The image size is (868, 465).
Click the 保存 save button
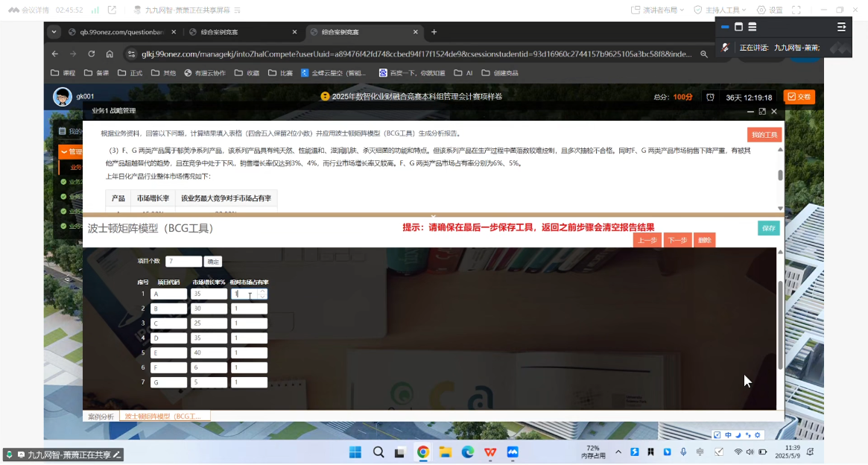(768, 228)
